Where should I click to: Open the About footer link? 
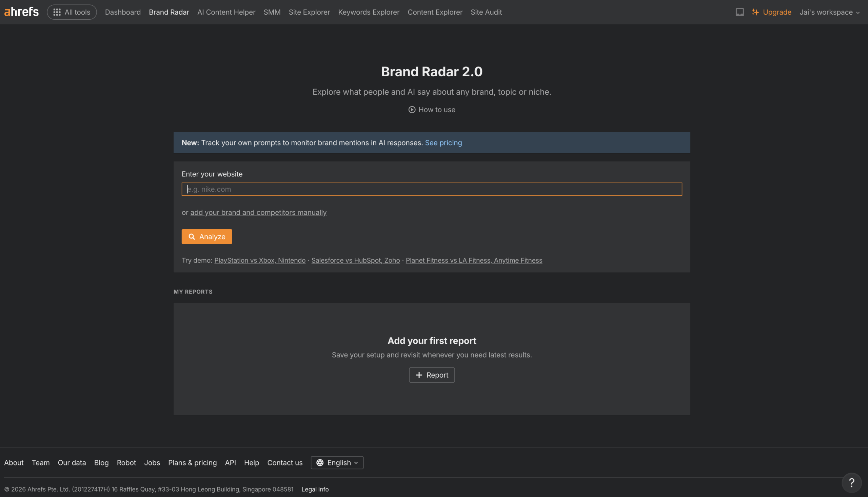[x=14, y=462]
